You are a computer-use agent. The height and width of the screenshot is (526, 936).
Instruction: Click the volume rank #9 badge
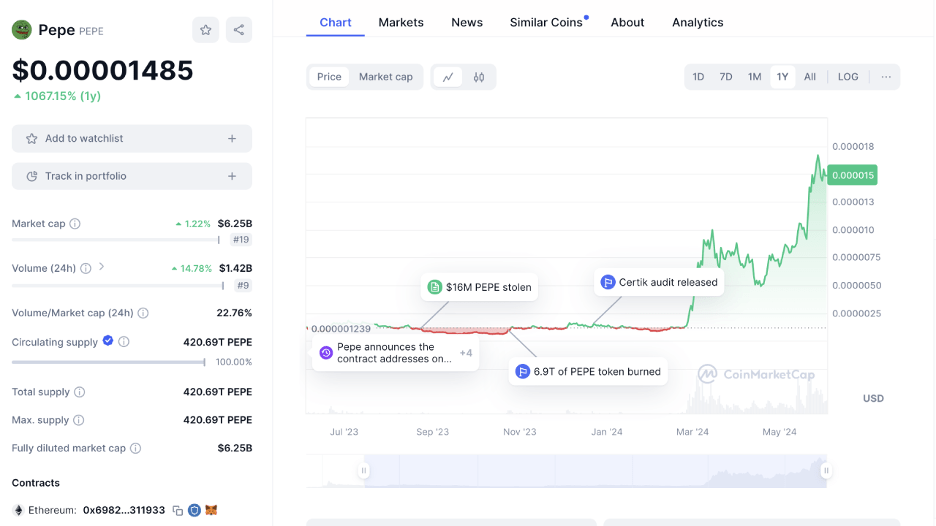click(243, 285)
